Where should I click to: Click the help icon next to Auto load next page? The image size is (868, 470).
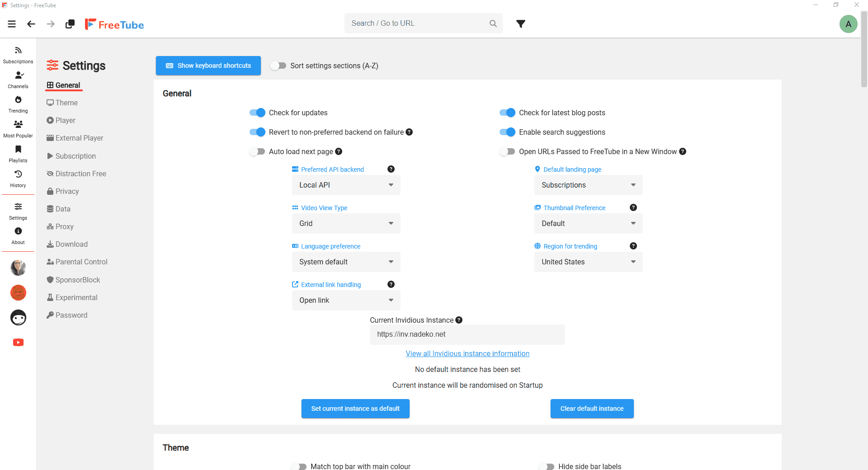[339, 151]
